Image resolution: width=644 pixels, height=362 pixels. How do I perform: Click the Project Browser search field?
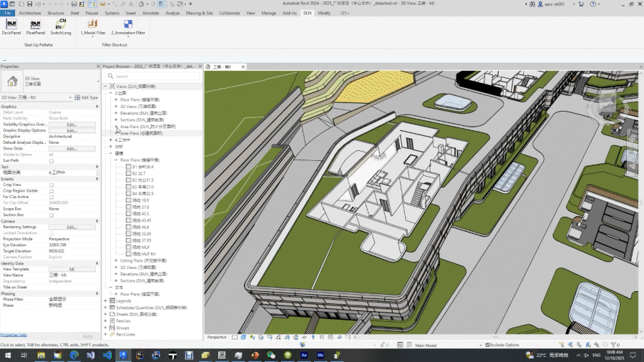click(x=154, y=76)
